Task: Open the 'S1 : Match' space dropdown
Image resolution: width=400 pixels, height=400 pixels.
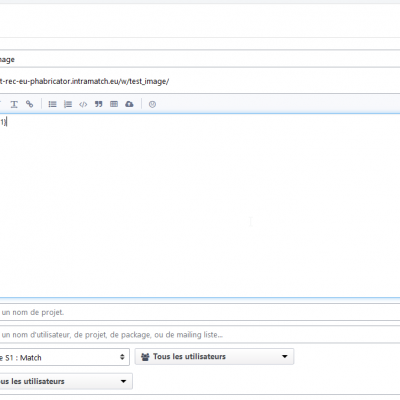Action: point(64,357)
